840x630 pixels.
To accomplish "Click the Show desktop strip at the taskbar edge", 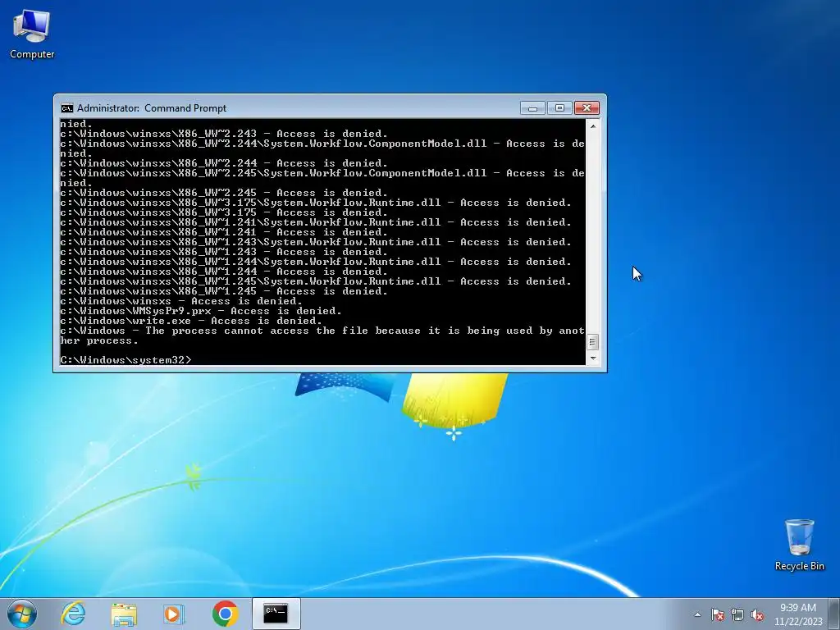I will click(x=834, y=614).
